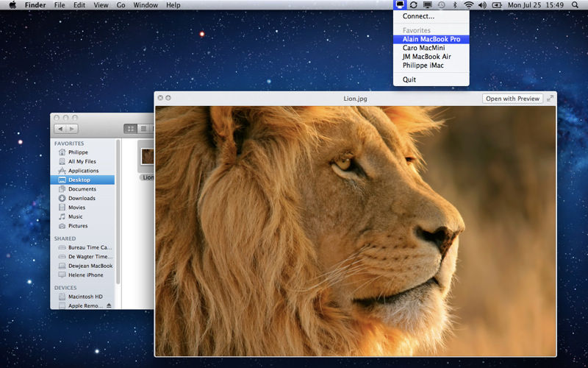588x368 pixels.
Task: Open the gray display icon in the menu bar
Action: pyautogui.click(x=428, y=5)
